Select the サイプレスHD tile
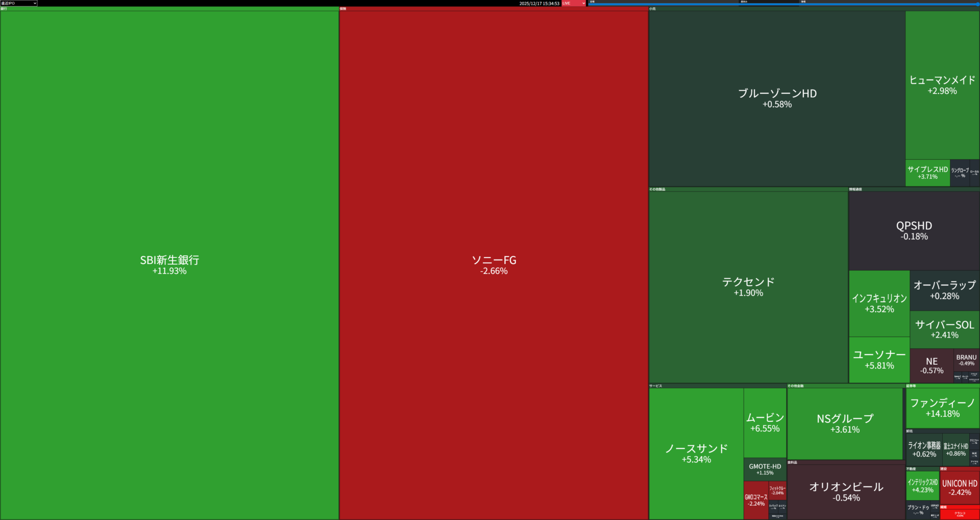 tap(927, 173)
